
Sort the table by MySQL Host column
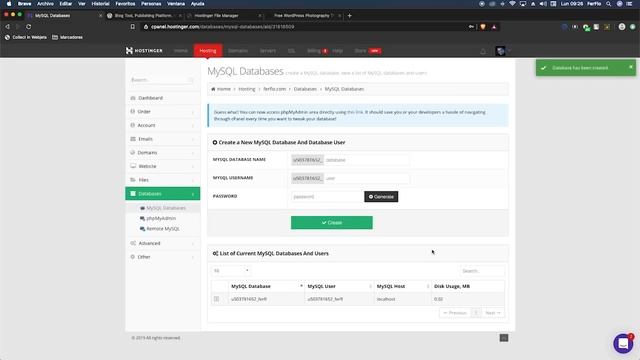click(402, 286)
